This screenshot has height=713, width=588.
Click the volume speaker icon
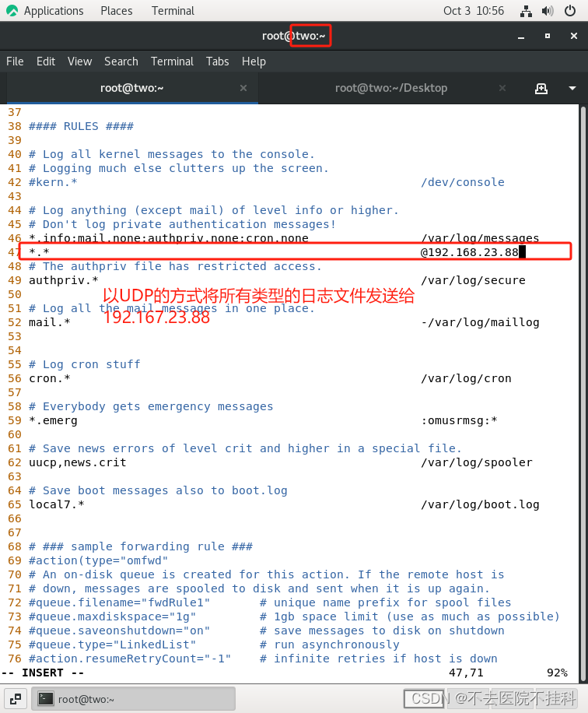pos(548,11)
